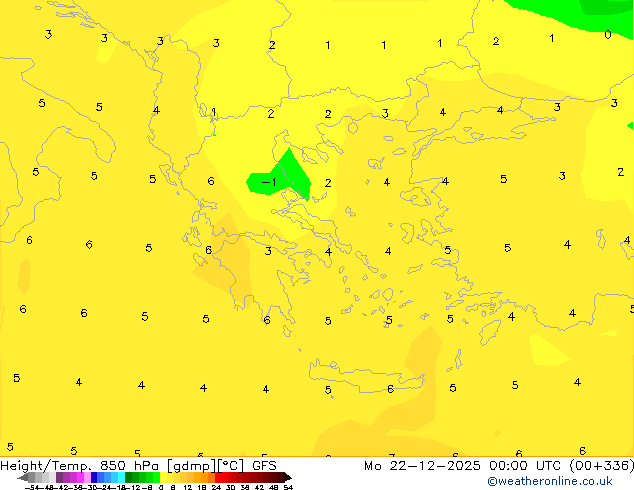The width and height of the screenshot is (634, 490).
Task: Click the bright red swatch in legend
Action: coord(218,477)
